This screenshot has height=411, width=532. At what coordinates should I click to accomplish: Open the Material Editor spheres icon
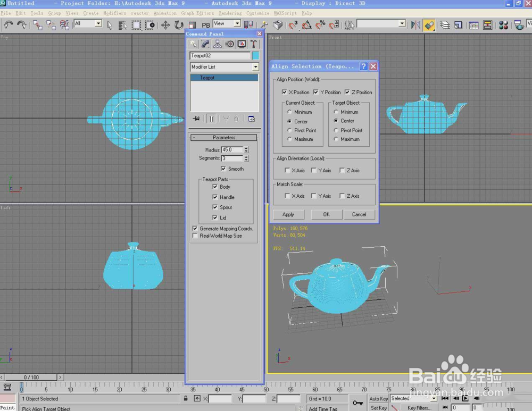tap(503, 25)
